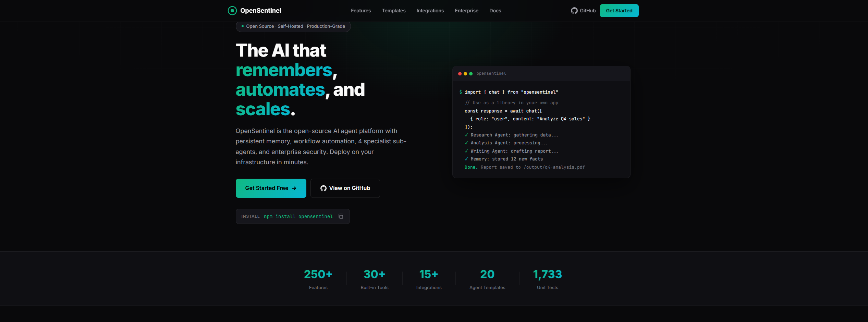The width and height of the screenshot is (868, 322).
Task: Open the Templates navigation item
Action: coord(393,11)
